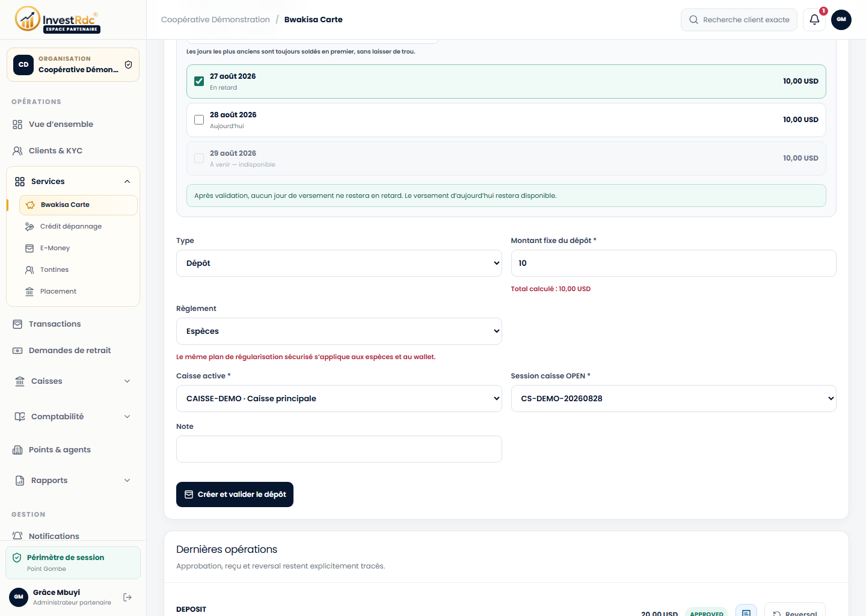Image resolution: width=866 pixels, height=616 pixels.
Task: Click the Demandes de retrait cash icon
Action: tap(17, 351)
